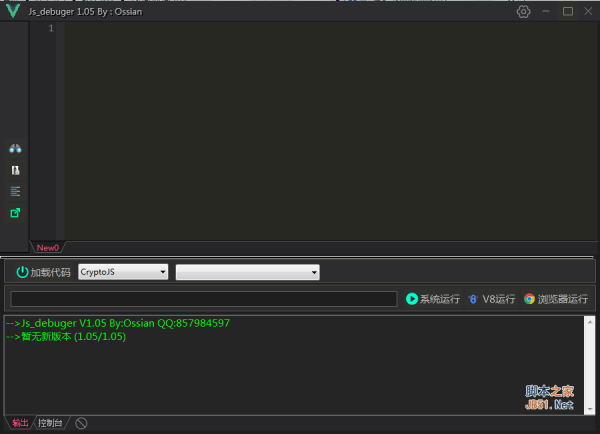Viewport: 600px width, 434px height.
Task: Open the CryptoJS library dropdown
Action: [x=123, y=272]
